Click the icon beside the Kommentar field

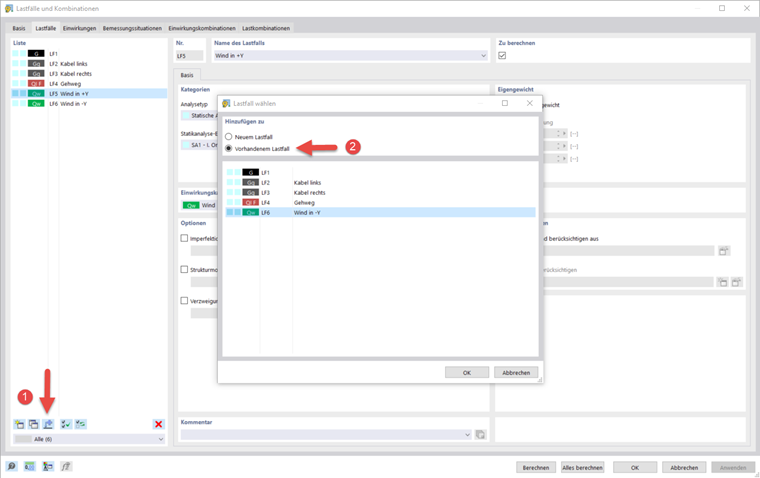(480, 434)
